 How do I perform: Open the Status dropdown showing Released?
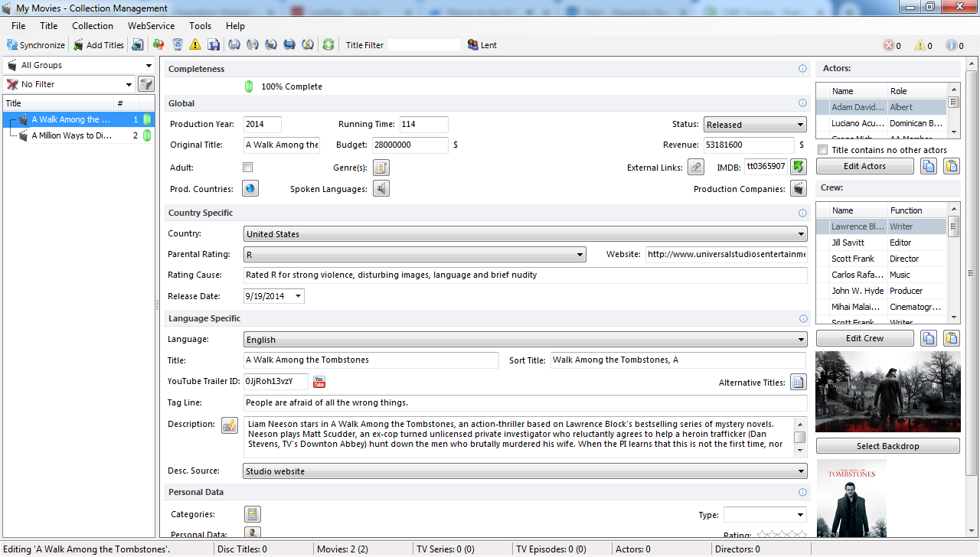[755, 125]
